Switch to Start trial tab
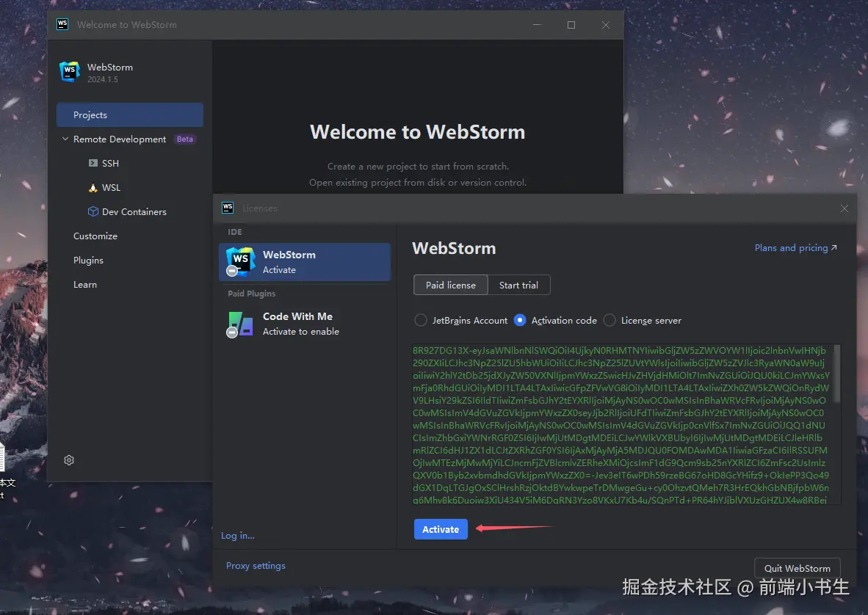Viewport: 868px width, 615px height. tap(518, 285)
